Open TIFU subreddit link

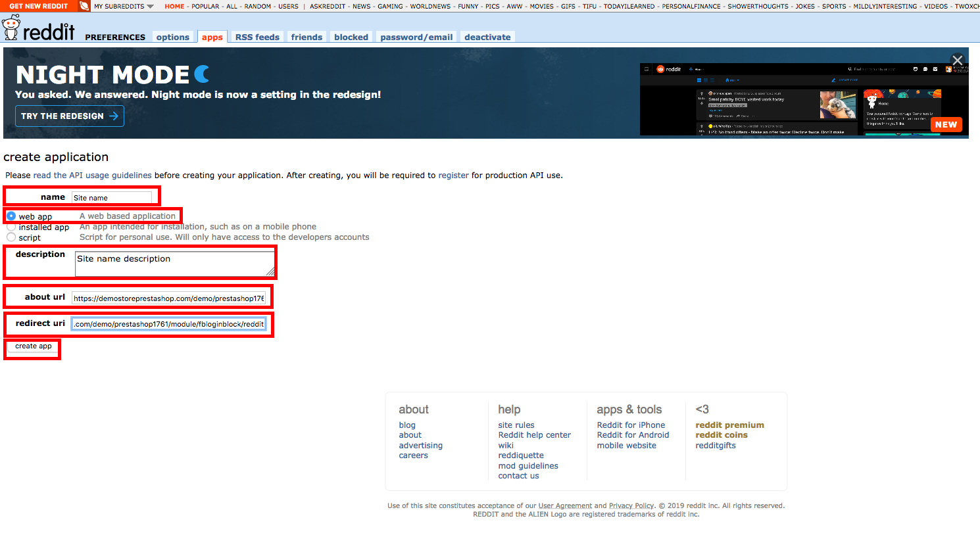[589, 6]
